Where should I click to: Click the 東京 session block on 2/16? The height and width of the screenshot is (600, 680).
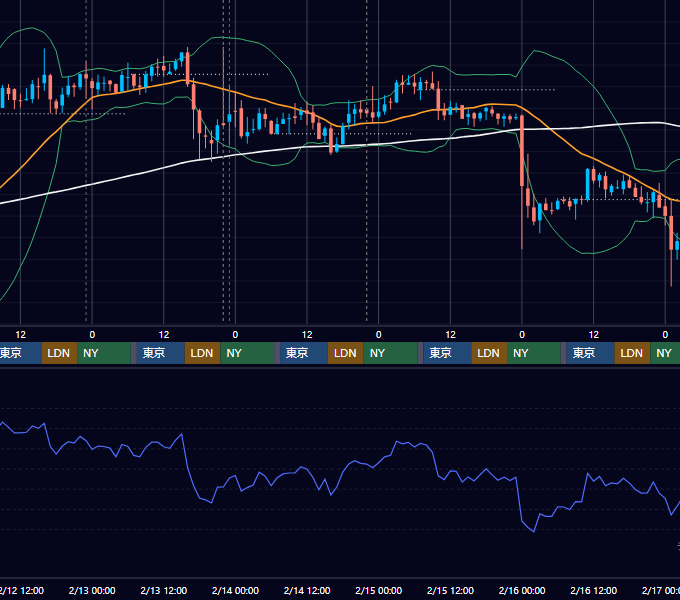(590, 353)
